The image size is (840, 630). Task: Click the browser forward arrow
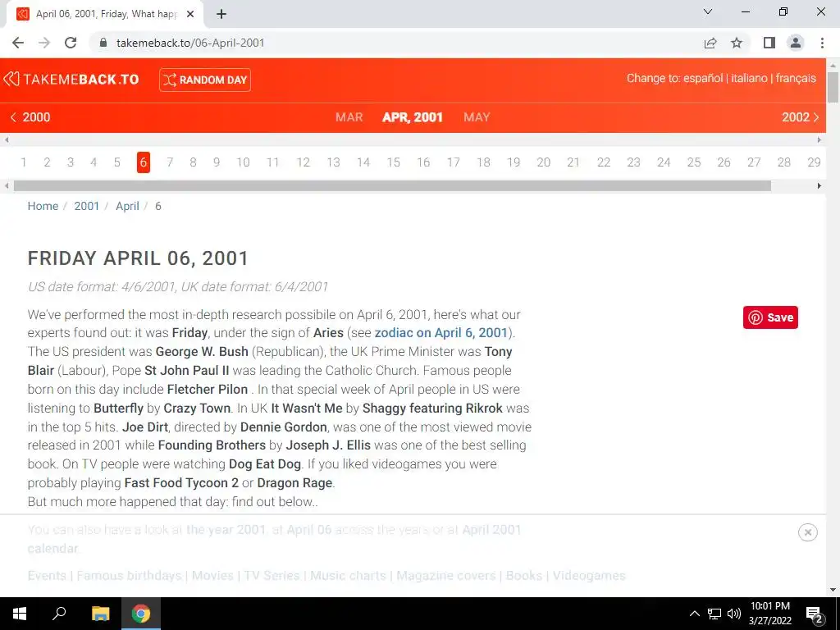[44, 43]
